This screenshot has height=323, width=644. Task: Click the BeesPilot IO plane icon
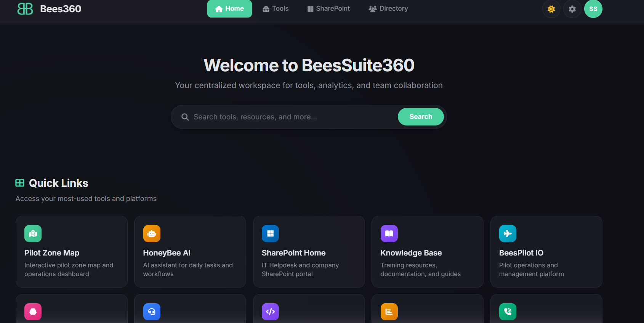click(x=508, y=233)
